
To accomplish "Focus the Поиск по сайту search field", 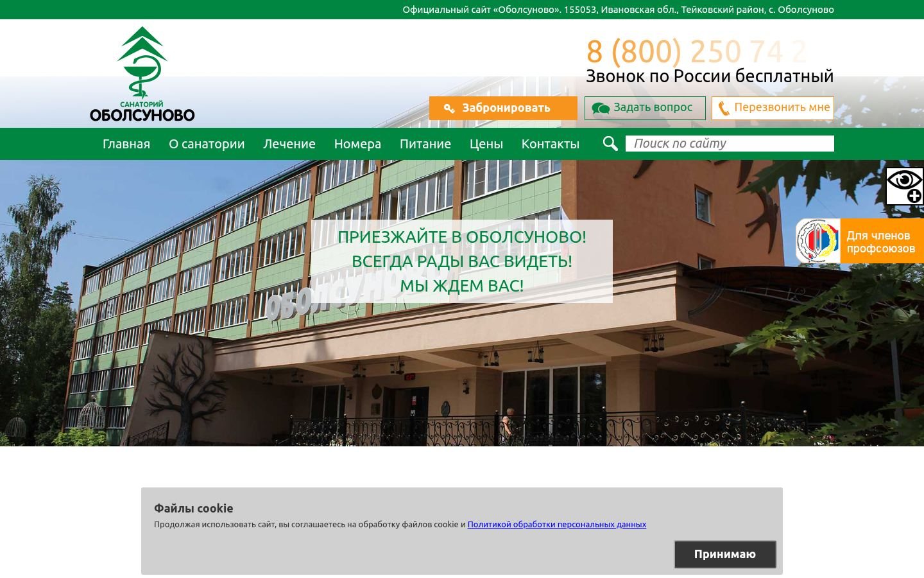I will tap(730, 144).
